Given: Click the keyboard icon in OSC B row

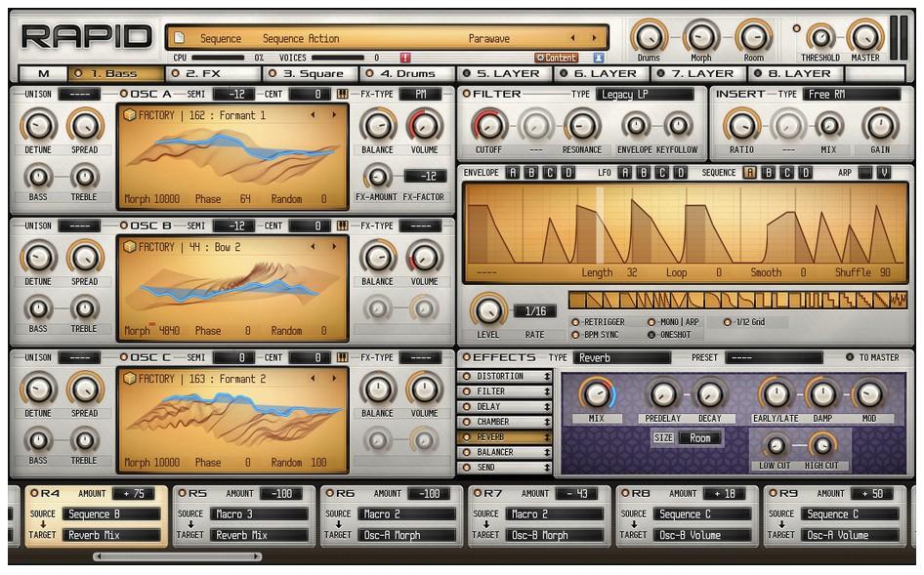Looking at the screenshot, I should pyautogui.click(x=343, y=226).
